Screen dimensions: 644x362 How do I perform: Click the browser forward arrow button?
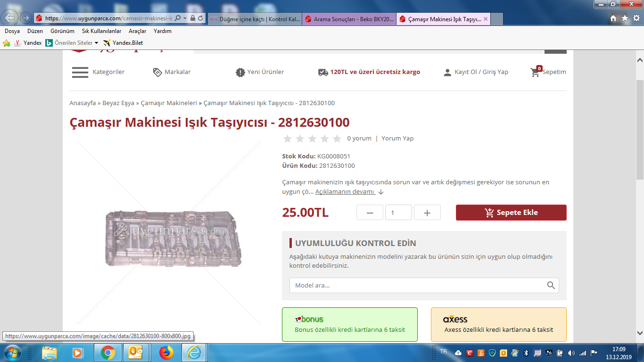point(25,18)
